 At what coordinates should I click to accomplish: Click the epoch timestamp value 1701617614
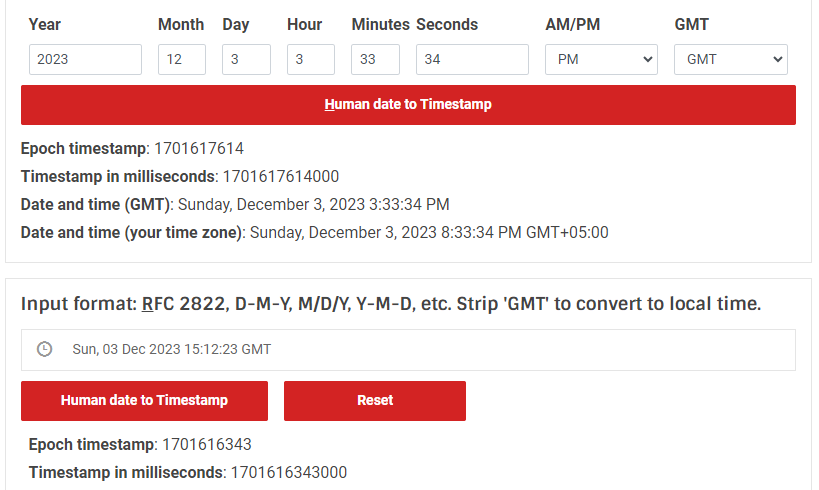[x=199, y=149]
